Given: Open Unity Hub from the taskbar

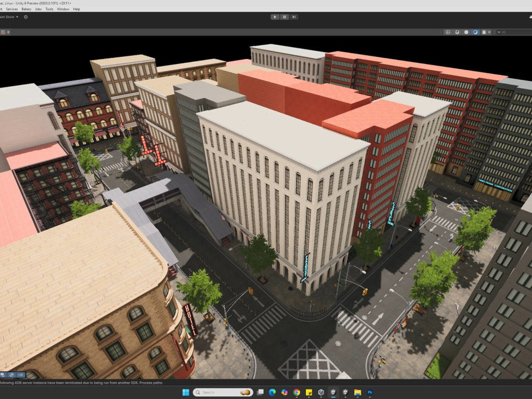Looking at the screenshot, I should (321, 392).
